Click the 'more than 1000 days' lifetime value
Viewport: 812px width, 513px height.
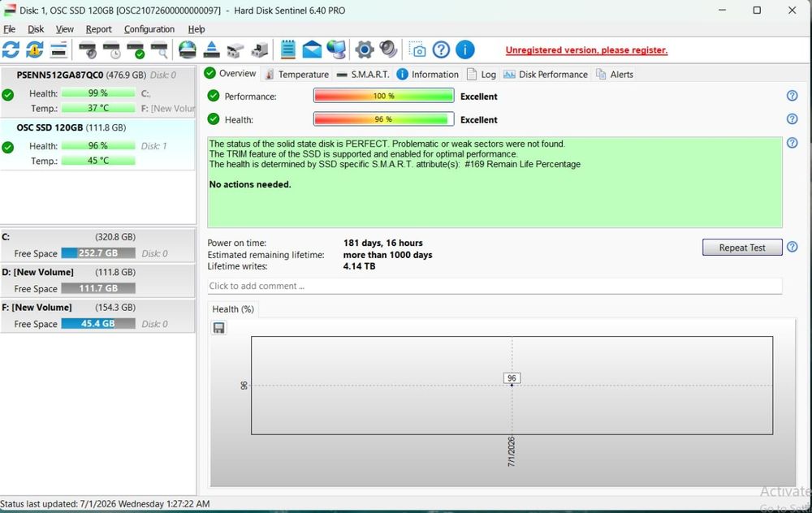[387, 255]
